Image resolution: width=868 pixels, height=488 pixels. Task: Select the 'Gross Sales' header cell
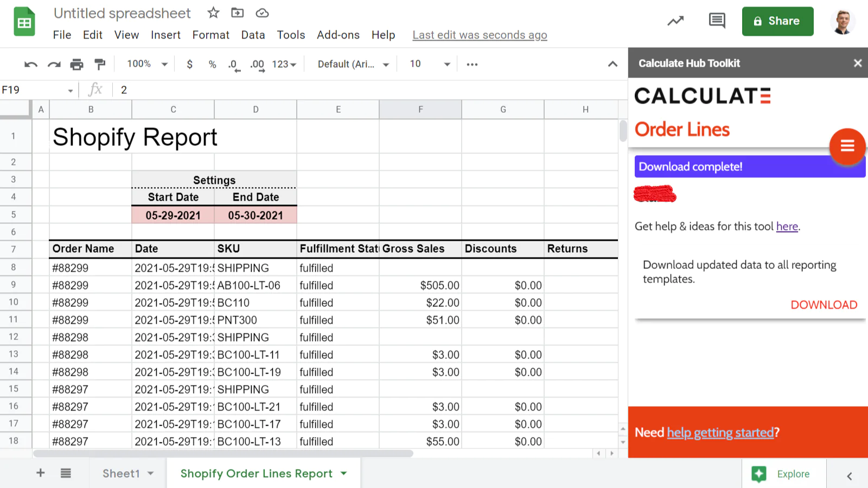click(420, 249)
